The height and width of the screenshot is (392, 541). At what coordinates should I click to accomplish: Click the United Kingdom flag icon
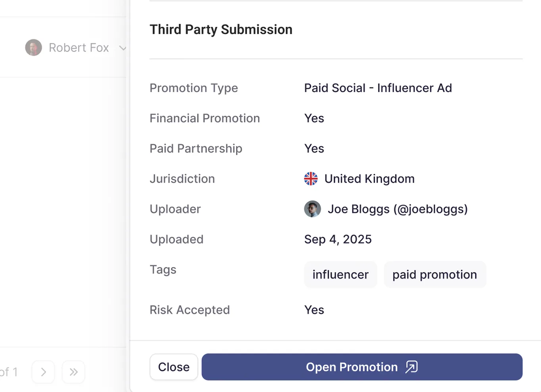point(311,179)
